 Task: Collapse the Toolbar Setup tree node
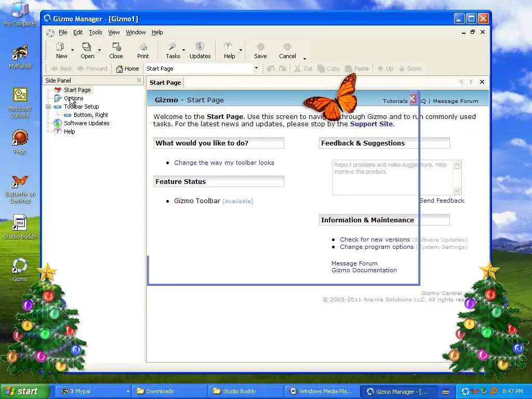click(48, 107)
